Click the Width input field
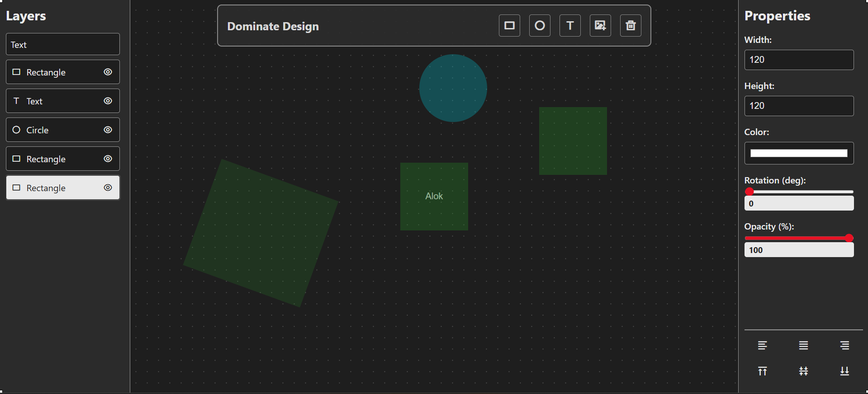Viewport: 868px width, 394px height. 799,60
